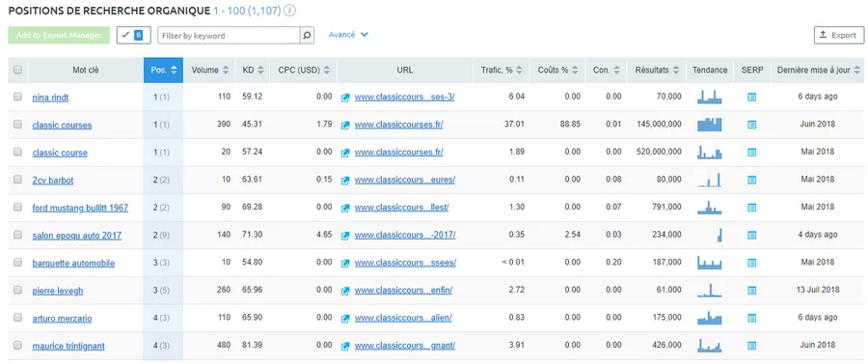Click the 145,000,000 results value
Viewport: 868px width, 364px height.
[659, 125]
